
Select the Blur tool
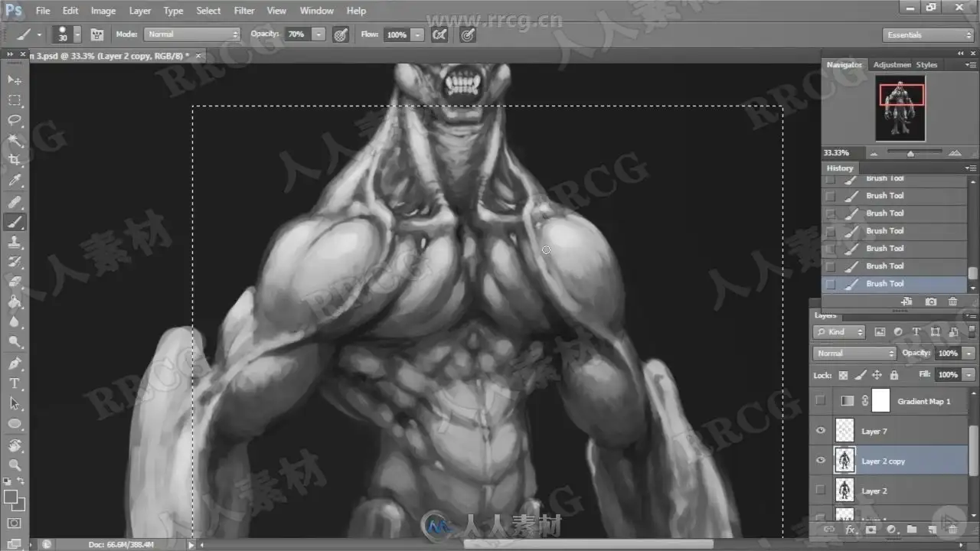pyautogui.click(x=15, y=322)
